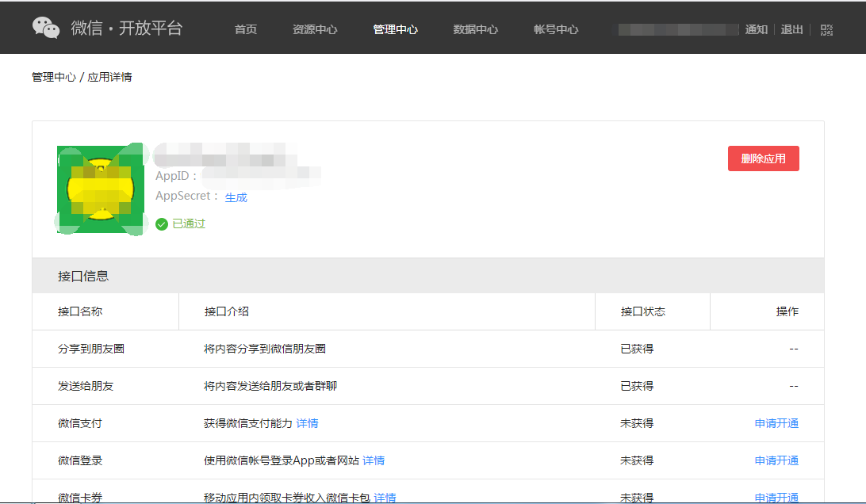Viewport: 866px width, 504px height.
Task: Click the 接口介绍 column header
Action: point(227,311)
